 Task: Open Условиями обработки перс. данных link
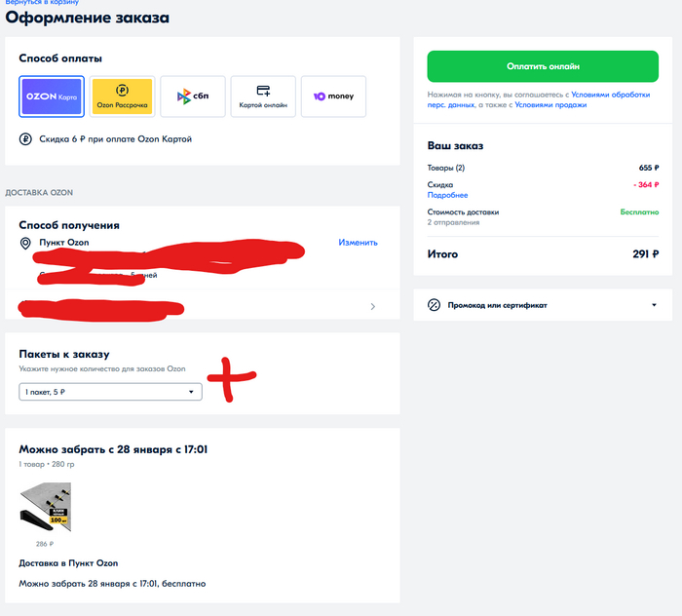[539, 99]
